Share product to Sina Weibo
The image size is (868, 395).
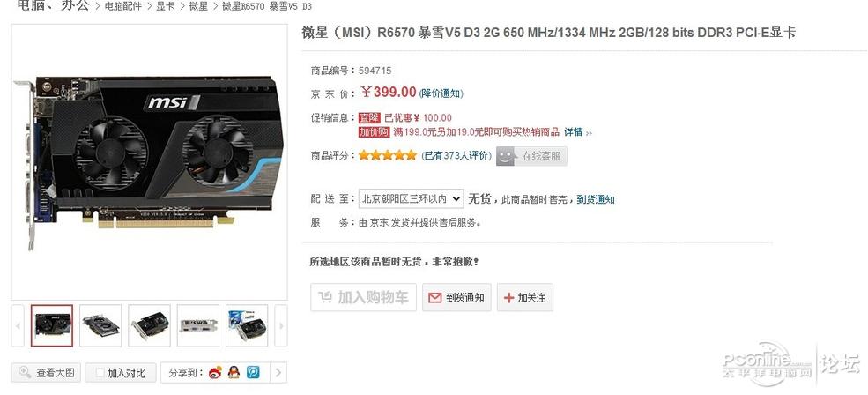[x=215, y=372]
